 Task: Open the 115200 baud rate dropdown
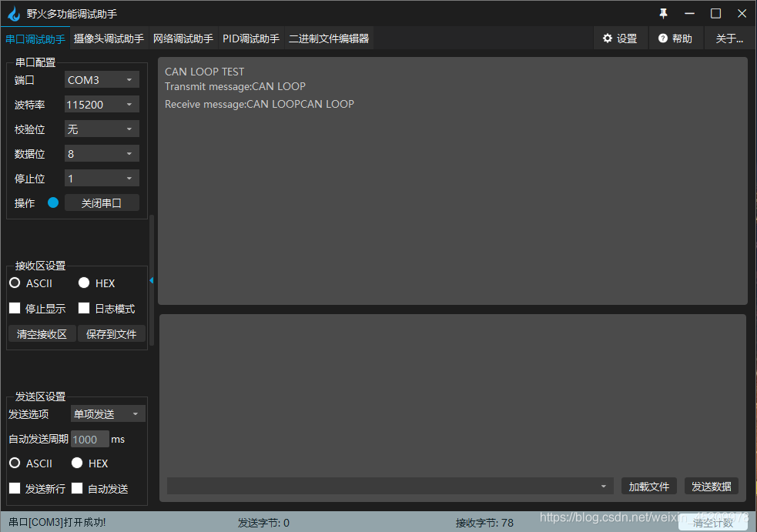pos(101,104)
